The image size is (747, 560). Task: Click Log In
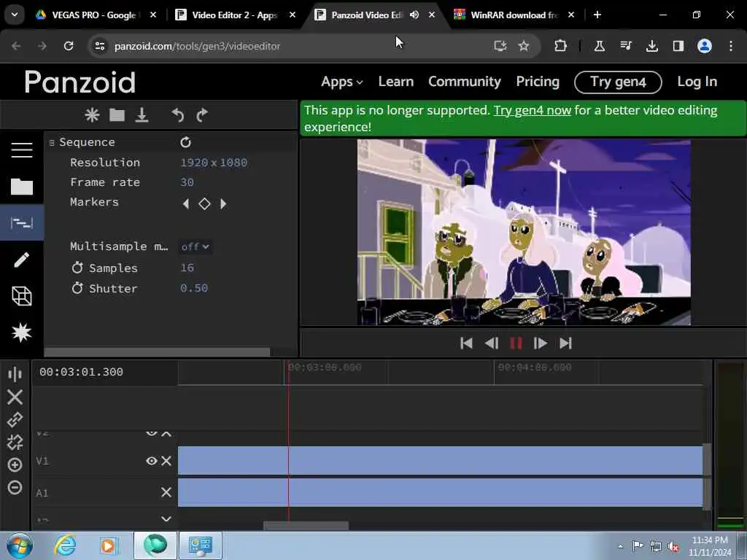(697, 82)
